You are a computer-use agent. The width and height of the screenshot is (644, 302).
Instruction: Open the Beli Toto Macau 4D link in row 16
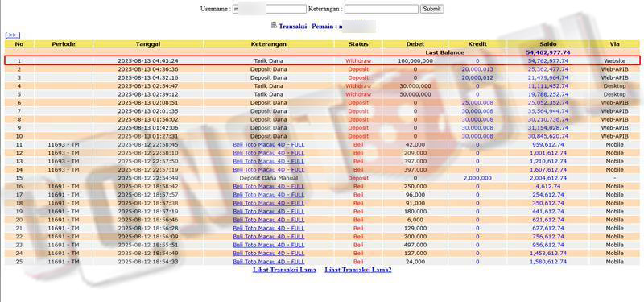269,187
